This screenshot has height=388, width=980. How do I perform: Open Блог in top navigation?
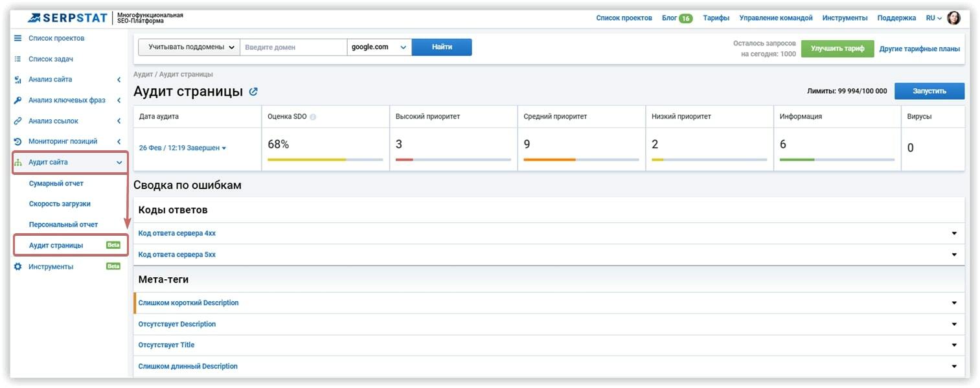[669, 18]
